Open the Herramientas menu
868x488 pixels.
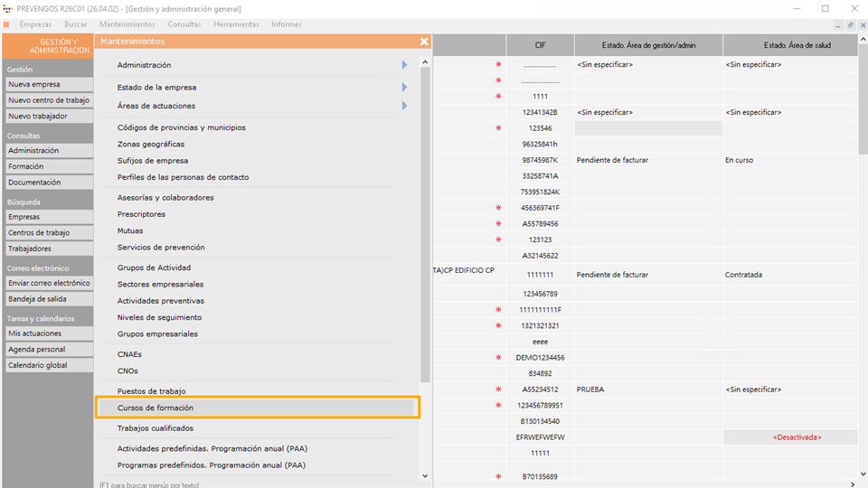pyautogui.click(x=236, y=24)
